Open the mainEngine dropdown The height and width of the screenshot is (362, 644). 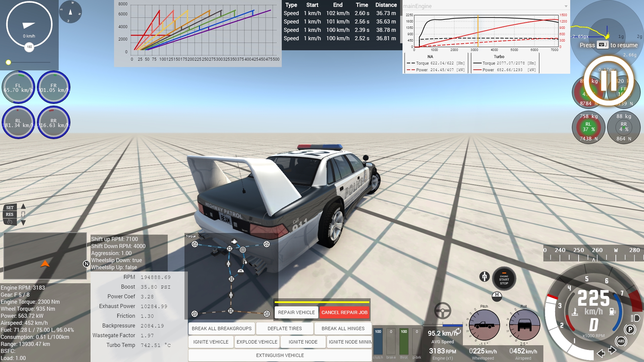(566, 6)
